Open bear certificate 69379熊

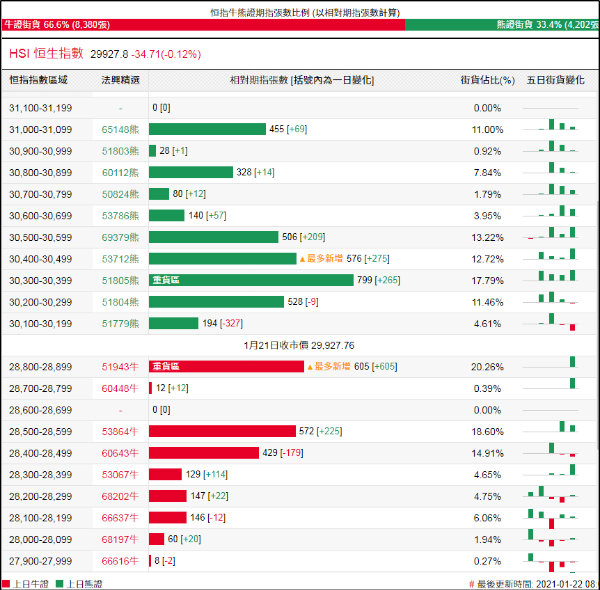(x=120, y=238)
